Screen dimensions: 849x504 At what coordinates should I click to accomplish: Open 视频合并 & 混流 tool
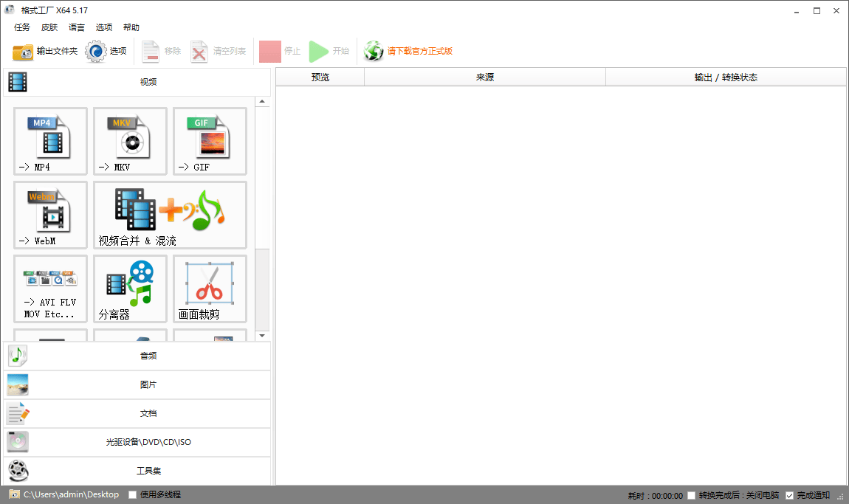click(x=170, y=215)
